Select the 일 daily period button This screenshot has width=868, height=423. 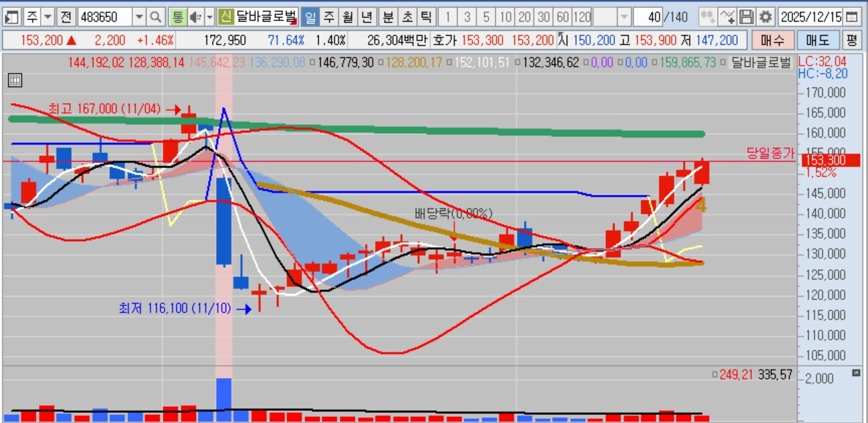[311, 17]
